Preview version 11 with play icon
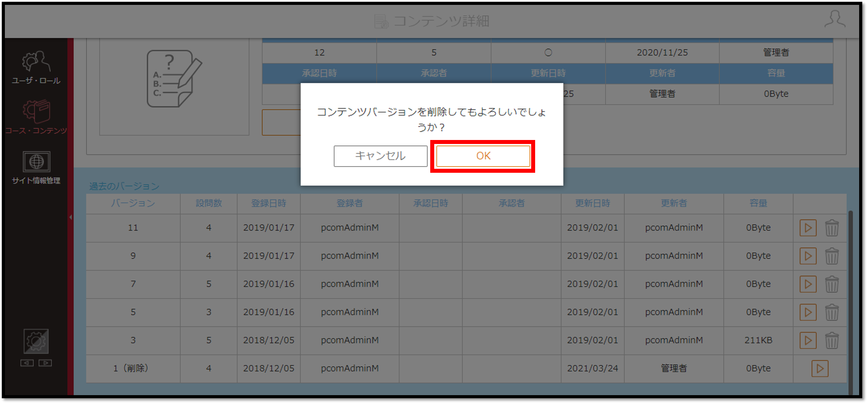The image size is (868, 404). [x=808, y=228]
